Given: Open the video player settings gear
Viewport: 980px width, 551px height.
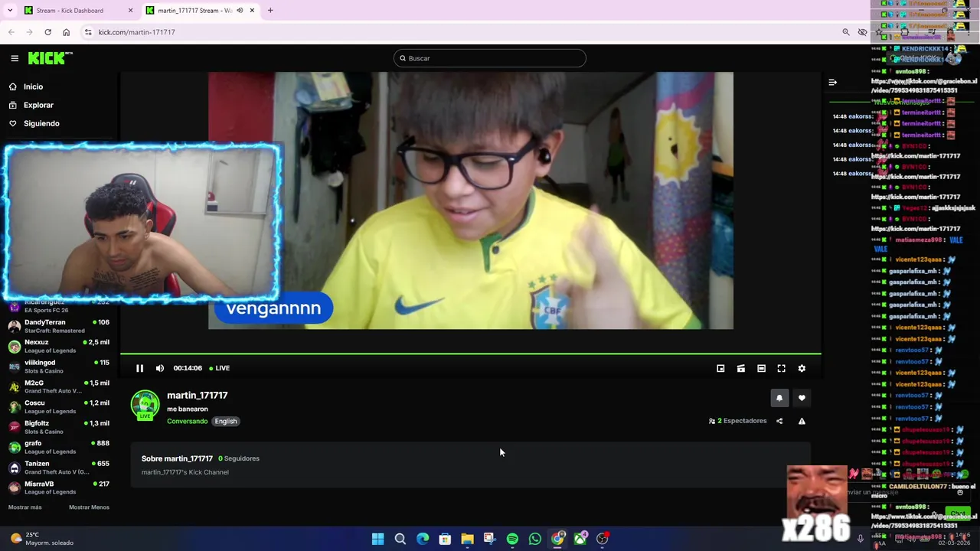Looking at the screenshot, I should 802,368.
